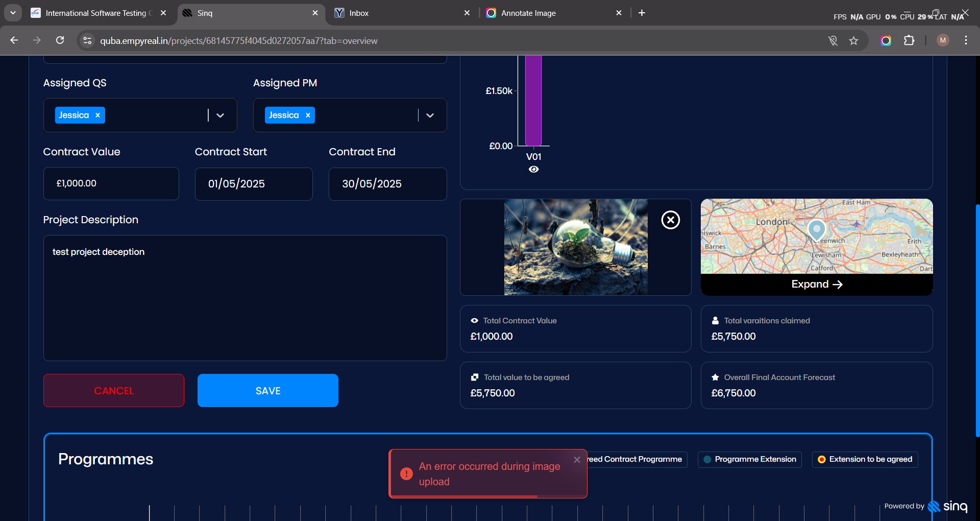Reload the current page
The width and height of the screenshot is (980, 521).
point(60,40)
